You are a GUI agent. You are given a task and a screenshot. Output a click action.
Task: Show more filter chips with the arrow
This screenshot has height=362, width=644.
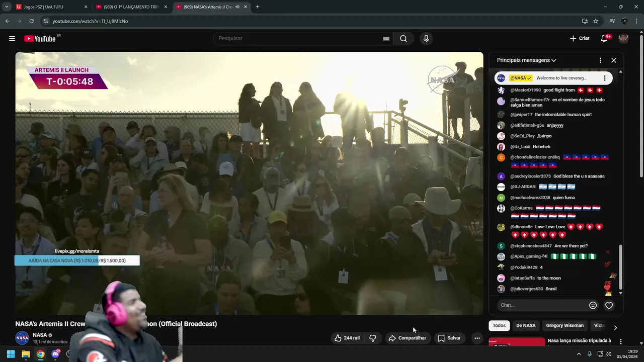point(615,327)
